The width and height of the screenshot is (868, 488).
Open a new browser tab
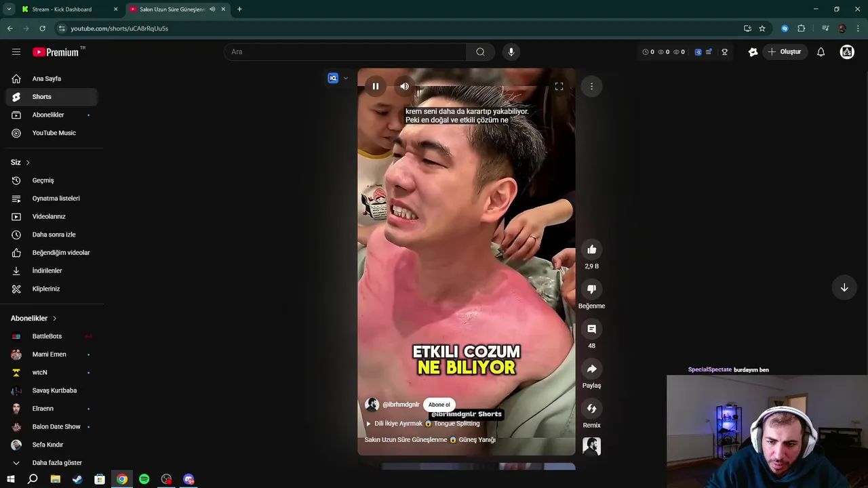pyautogui.click(x=239, y=9)
